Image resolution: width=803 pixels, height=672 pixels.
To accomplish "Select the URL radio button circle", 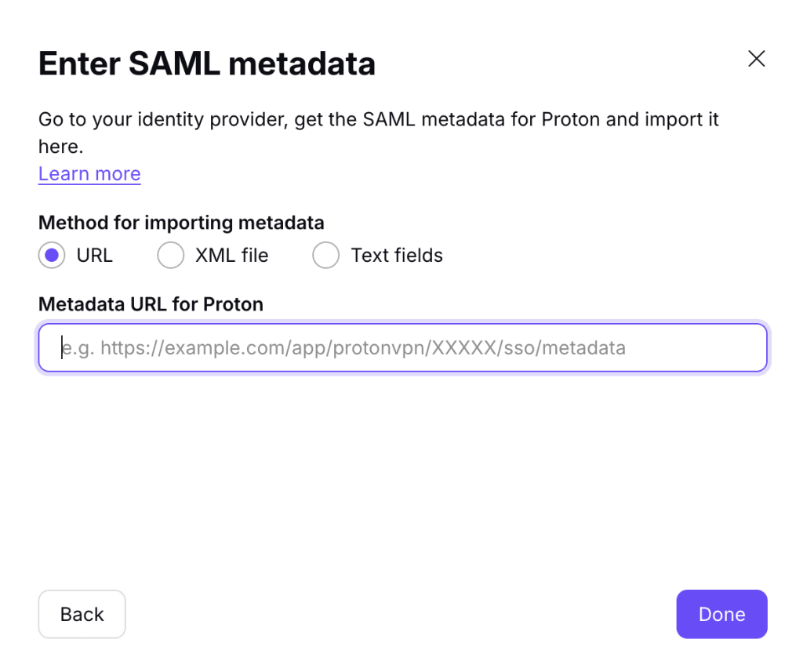I will 52,256.
